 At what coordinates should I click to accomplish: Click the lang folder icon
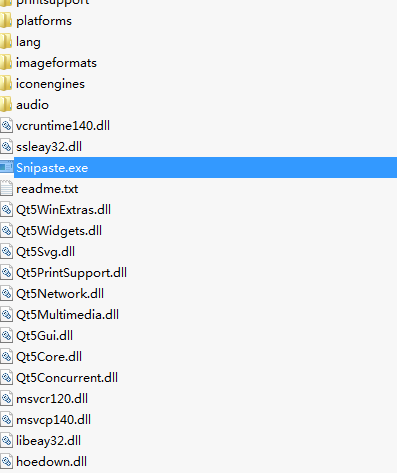click(6, 42)
